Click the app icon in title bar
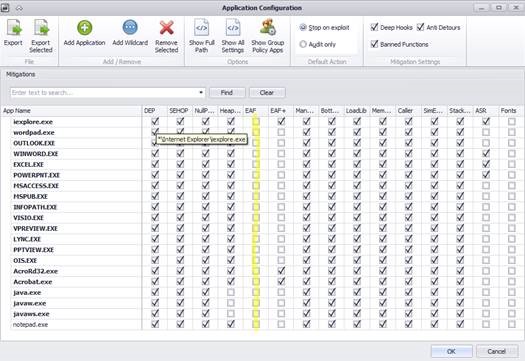Viewport: 525px width, 361px height. point(5,8)
